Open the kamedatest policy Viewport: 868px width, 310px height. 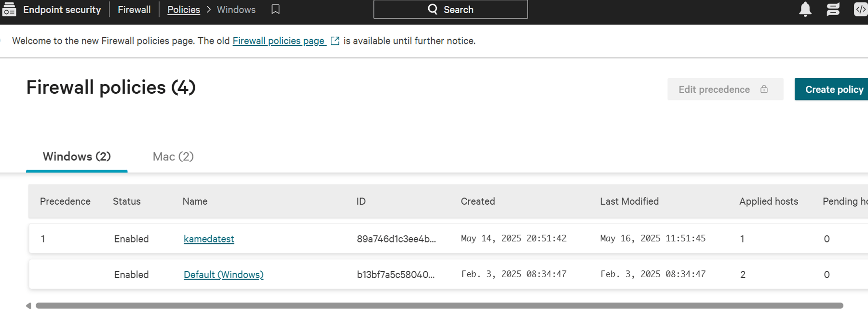point(209,239)
